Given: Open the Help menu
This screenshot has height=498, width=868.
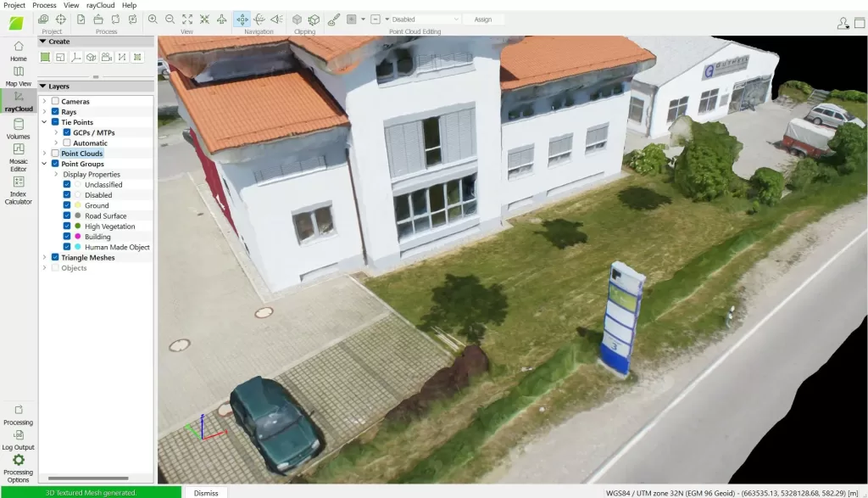Looking at the screenshot, I should coord(129,5).
